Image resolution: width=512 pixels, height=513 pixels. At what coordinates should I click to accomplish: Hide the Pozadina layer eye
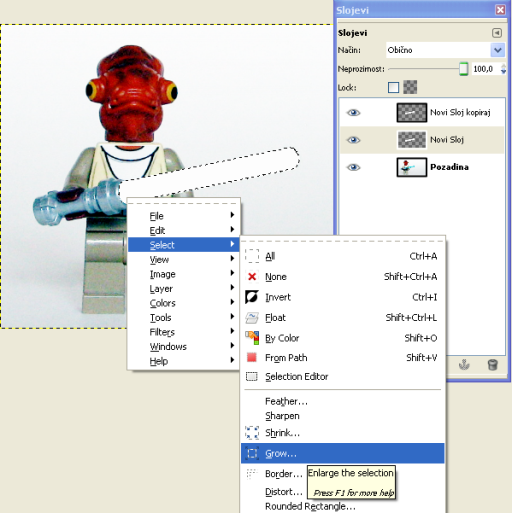[x=353, y=167]
